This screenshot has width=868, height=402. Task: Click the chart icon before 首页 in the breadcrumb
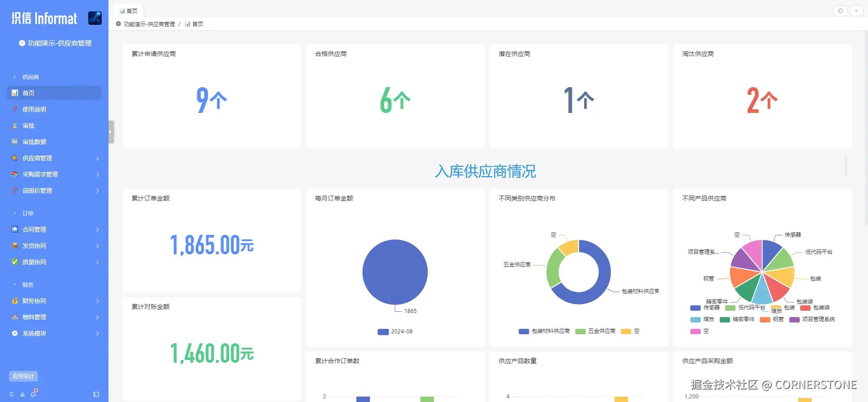point(187,24)
